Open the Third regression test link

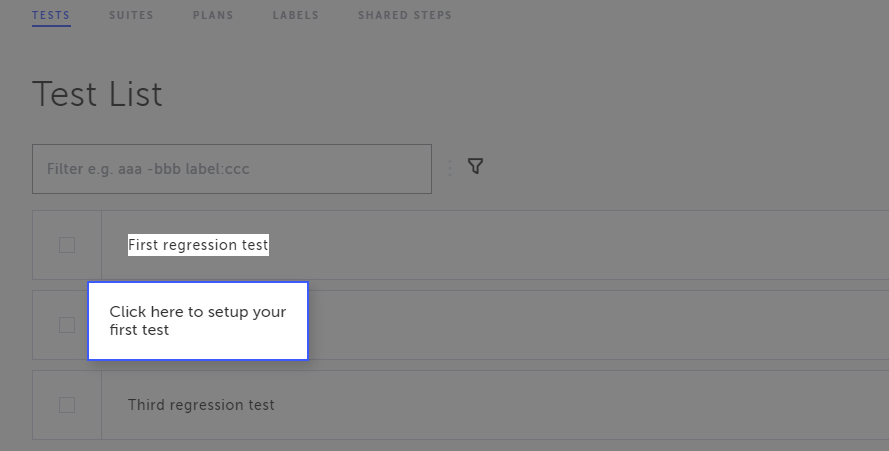(201, 405)
